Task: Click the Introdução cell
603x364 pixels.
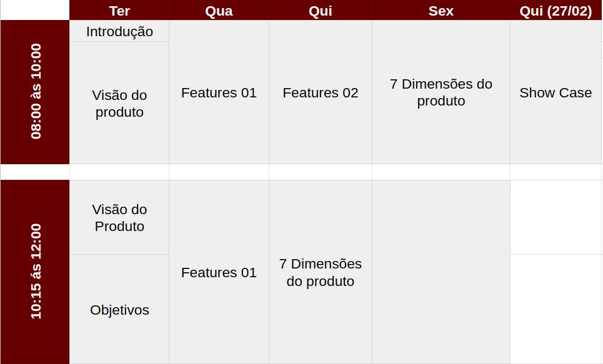Action: pyautogui.click(x=119, y=31)
